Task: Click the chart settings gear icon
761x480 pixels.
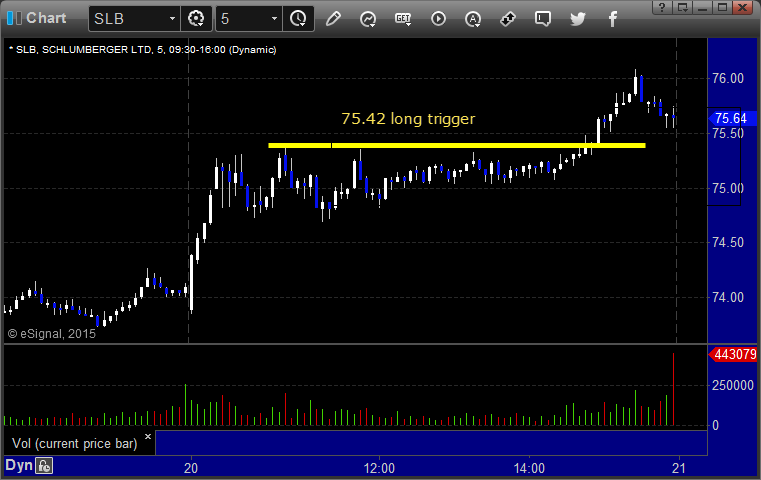Action: pos(196,19)
